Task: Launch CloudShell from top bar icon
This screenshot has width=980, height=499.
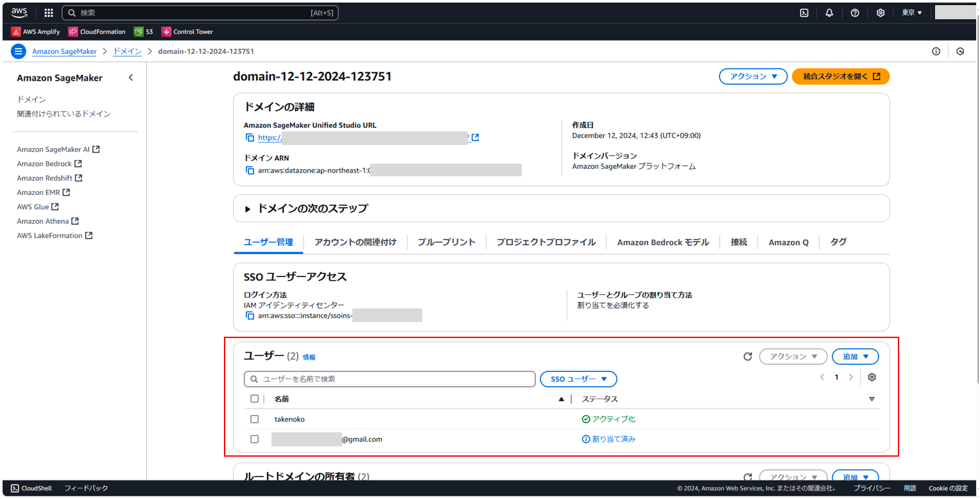Action: tap(804, 13)
